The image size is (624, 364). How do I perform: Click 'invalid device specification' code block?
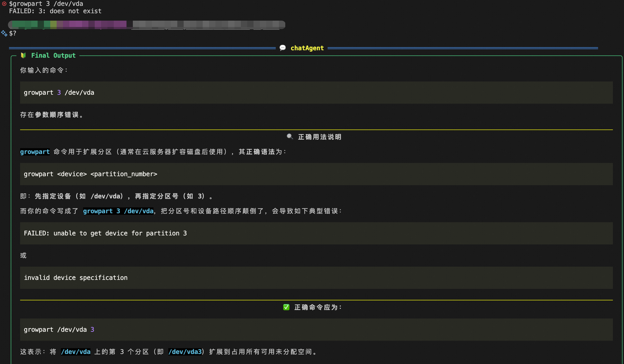click(x=76, y=278)
